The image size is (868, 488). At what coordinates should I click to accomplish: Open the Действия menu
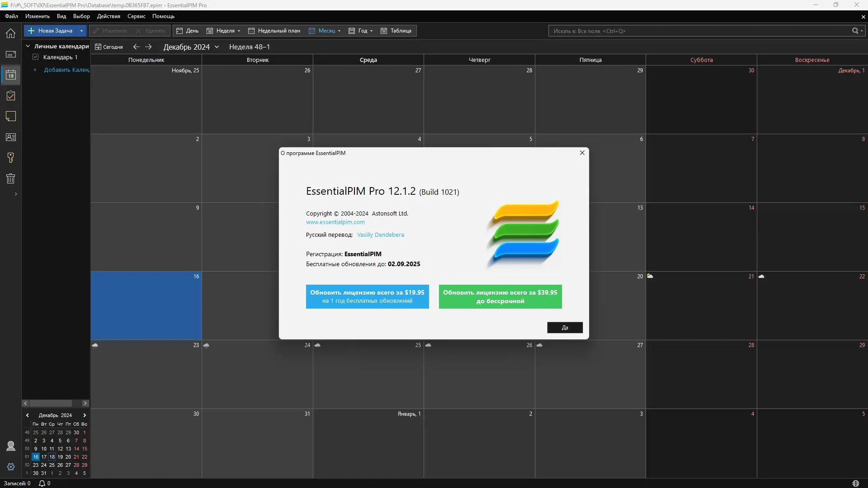pyautogui.click(x=108, y=16)
